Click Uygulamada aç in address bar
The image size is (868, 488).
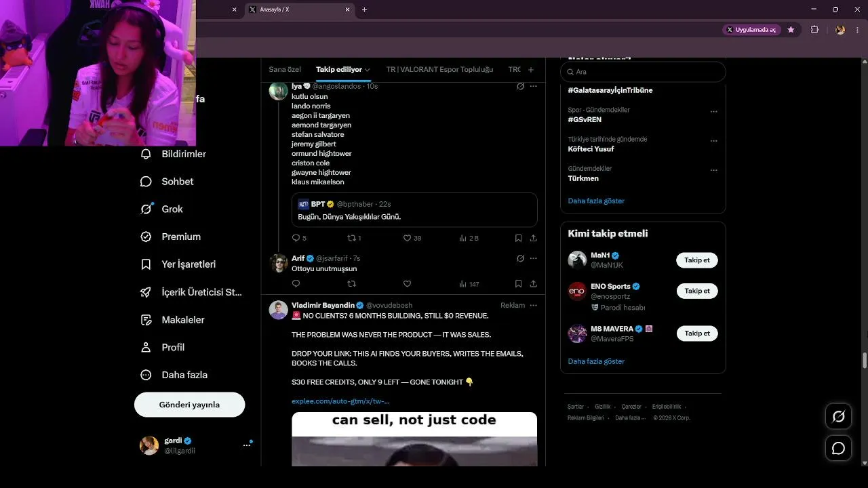(x=752, y=30)
